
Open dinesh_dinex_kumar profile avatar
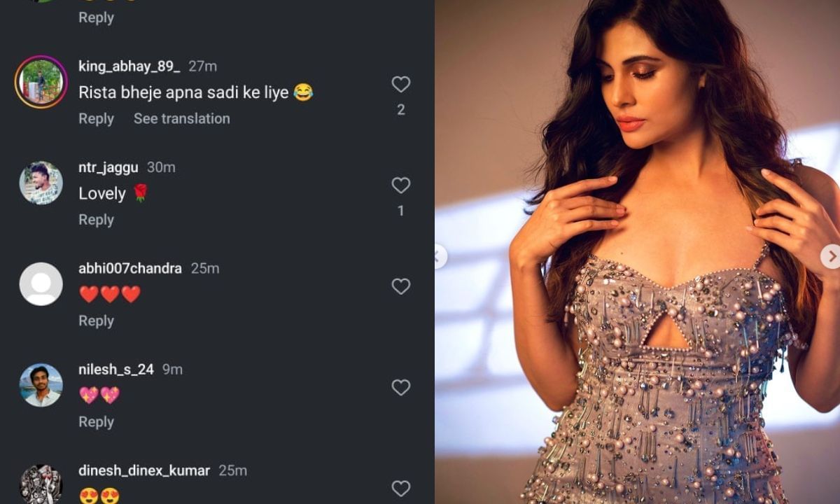coord(41,484)
